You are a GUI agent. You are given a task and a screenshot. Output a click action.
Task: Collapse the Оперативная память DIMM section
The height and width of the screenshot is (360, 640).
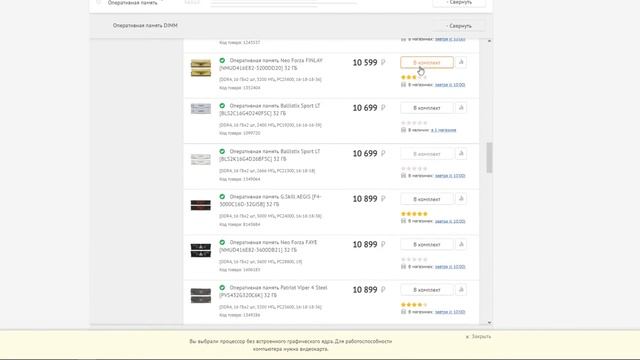pyautogui.click(x=459, y=26)
